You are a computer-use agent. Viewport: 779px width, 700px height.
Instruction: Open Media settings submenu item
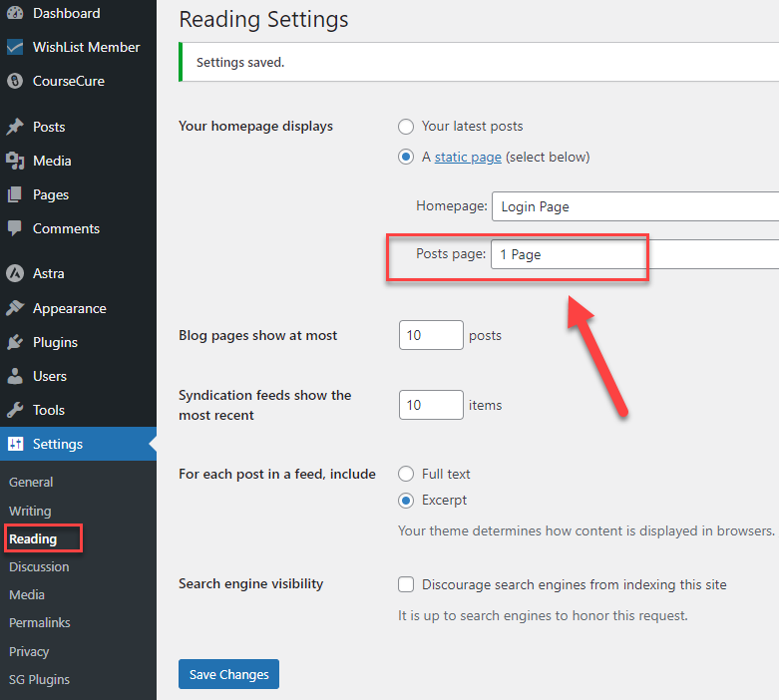point(27,594)
